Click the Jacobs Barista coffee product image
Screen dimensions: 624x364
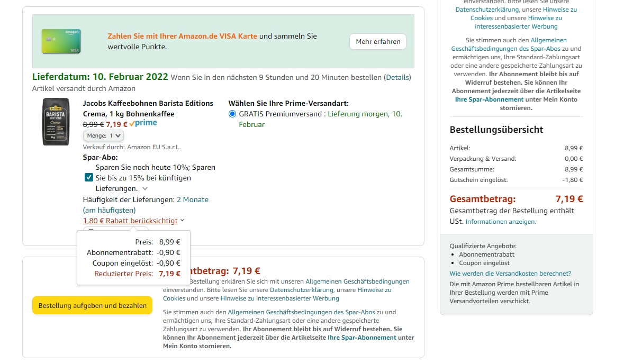pos(56,121)
